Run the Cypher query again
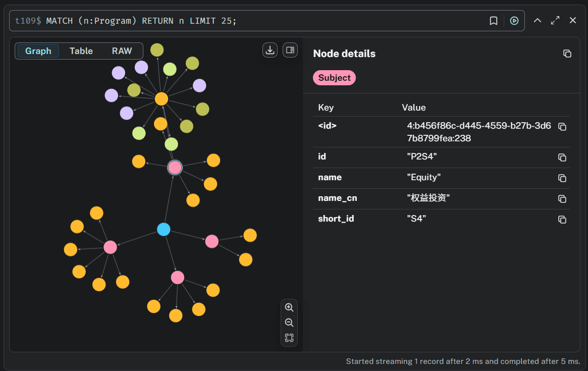Screen dimensions: 588x371 pos(514,20)
